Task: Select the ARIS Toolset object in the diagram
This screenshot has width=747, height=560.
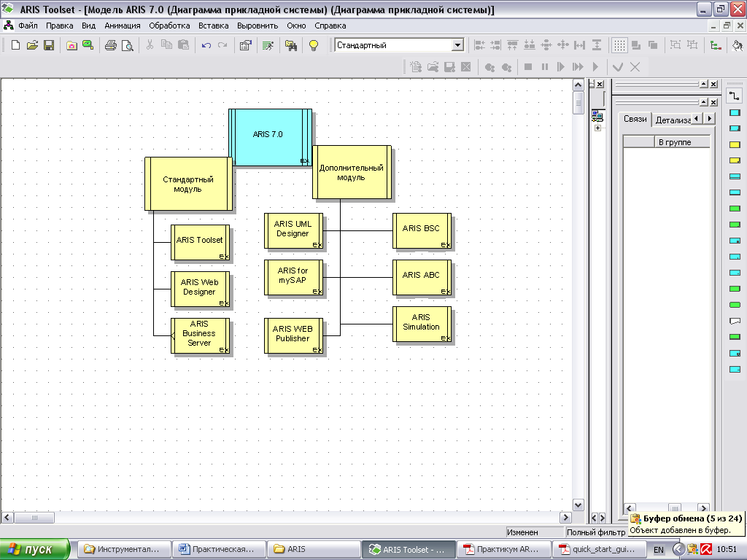Action: click(200, 242)
